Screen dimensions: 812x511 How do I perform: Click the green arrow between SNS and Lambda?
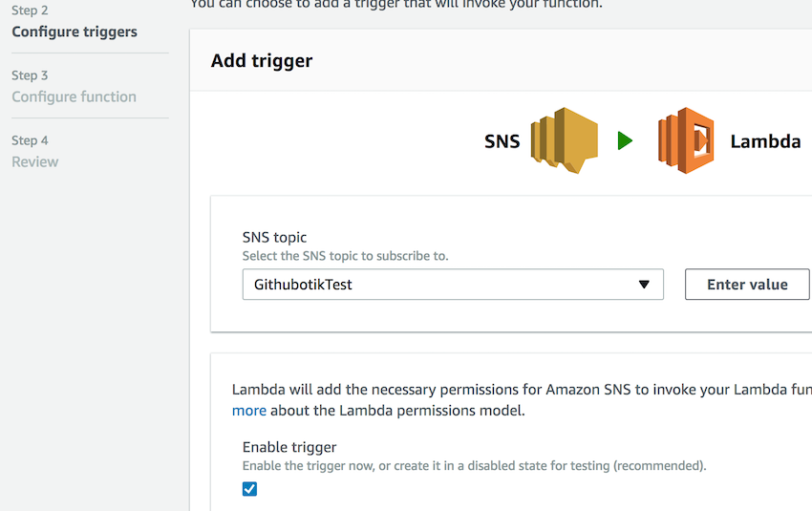[x=625, y=140]
